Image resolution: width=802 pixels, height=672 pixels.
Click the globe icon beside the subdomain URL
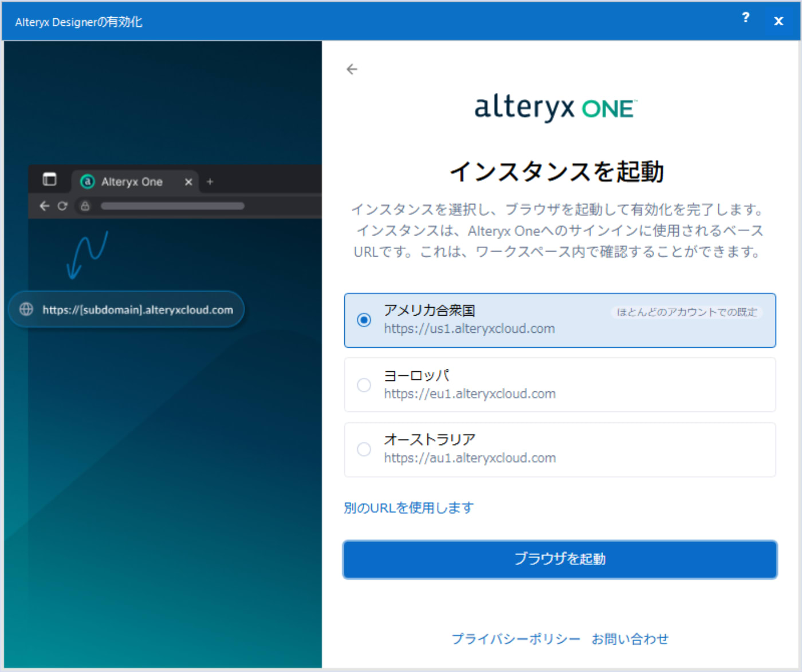click(x=25, y=309)
